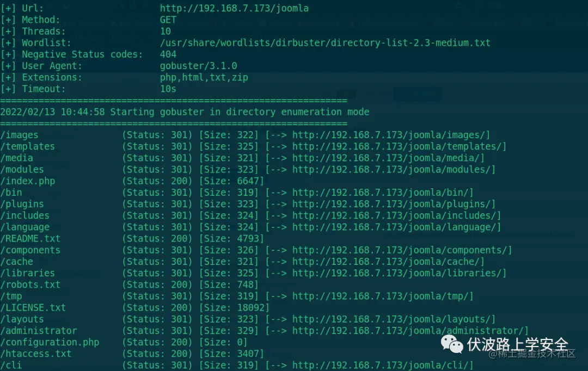588x371 pixels.
Task: Select the /media result path
Action: click(x=16, y=158)
